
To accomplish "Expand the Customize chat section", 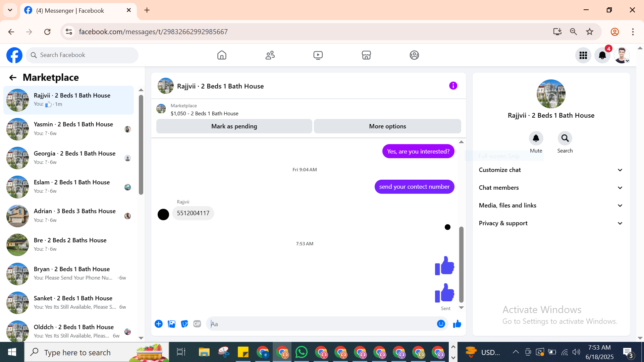I will click(551, 170).
